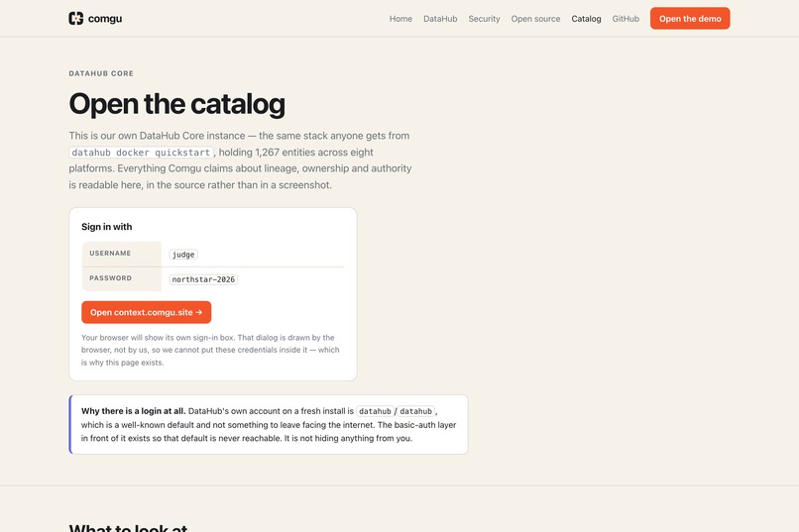Click the comgu brand name text
The image size is (799, 532).
[x=105, y=19]
